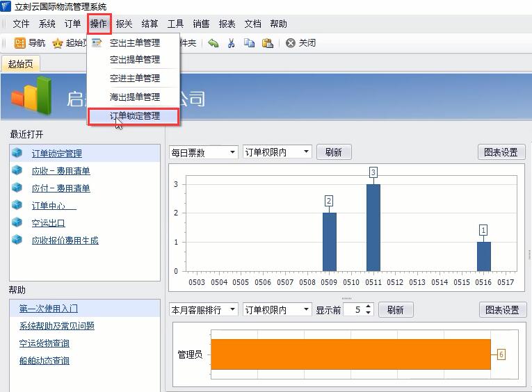Open 第一次使用入门 help link
This screenshot has height=392, width=532.
tap(48, 309)
